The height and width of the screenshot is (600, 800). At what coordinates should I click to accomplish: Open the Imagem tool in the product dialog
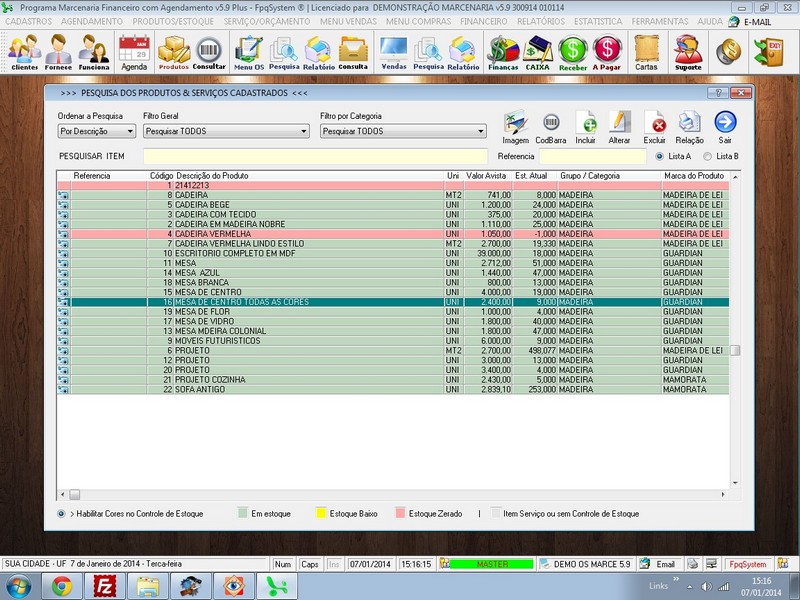pyautogui.click(x=517, y=124)
